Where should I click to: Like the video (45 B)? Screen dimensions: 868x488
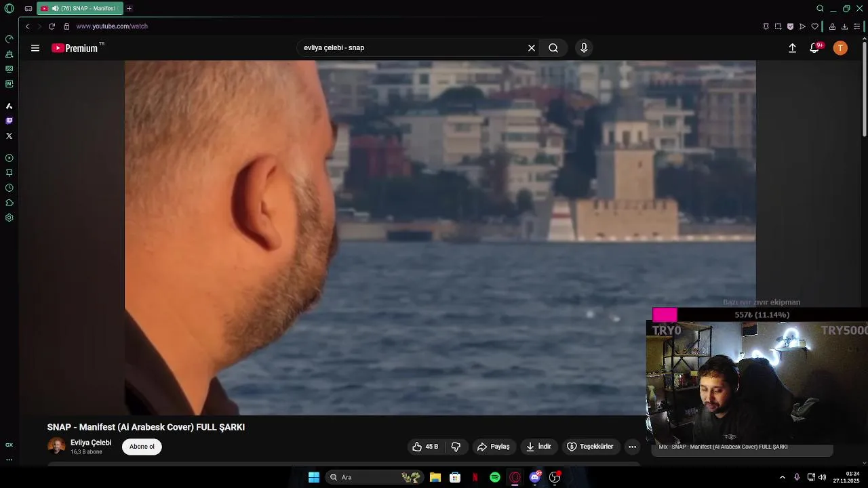coord(425,447)
